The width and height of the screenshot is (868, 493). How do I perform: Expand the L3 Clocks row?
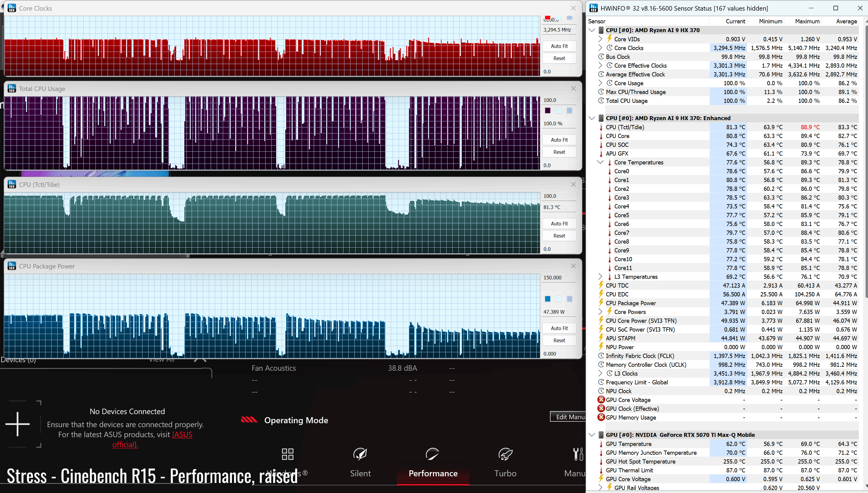600,373
